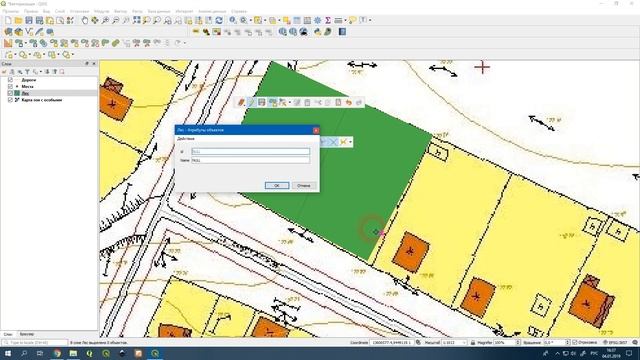Screen dimensions: 640x360
Task: Toggle visibility of Карта зон layer
Action: point(10,100)
